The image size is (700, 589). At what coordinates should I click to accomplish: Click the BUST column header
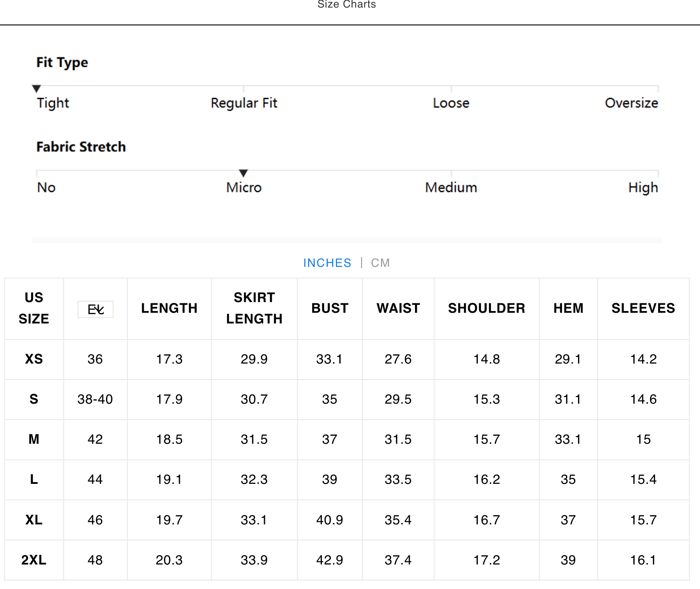pos(330,308)
